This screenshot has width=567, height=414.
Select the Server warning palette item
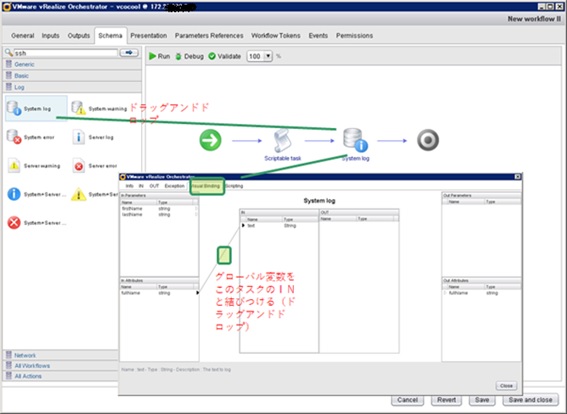tap(33, 166)
